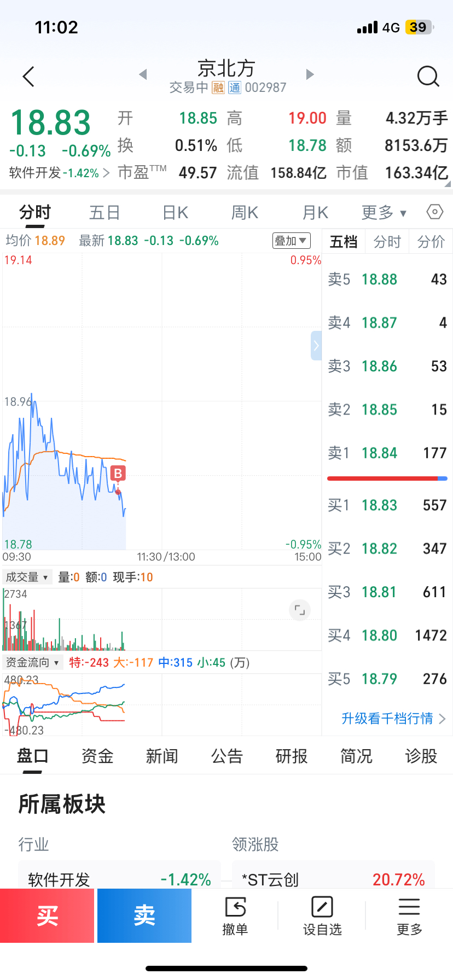This screenshot has width=453, height=980.
Task: Tap the battery indicator in status bar
Action: pyautogui.click(x=419, y=27)
